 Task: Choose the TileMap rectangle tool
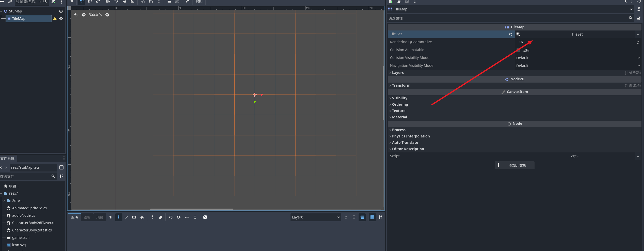pos(134,217)
